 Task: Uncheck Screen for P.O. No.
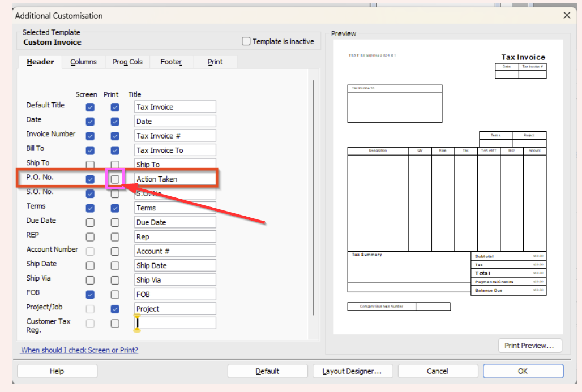pos(90,179)
